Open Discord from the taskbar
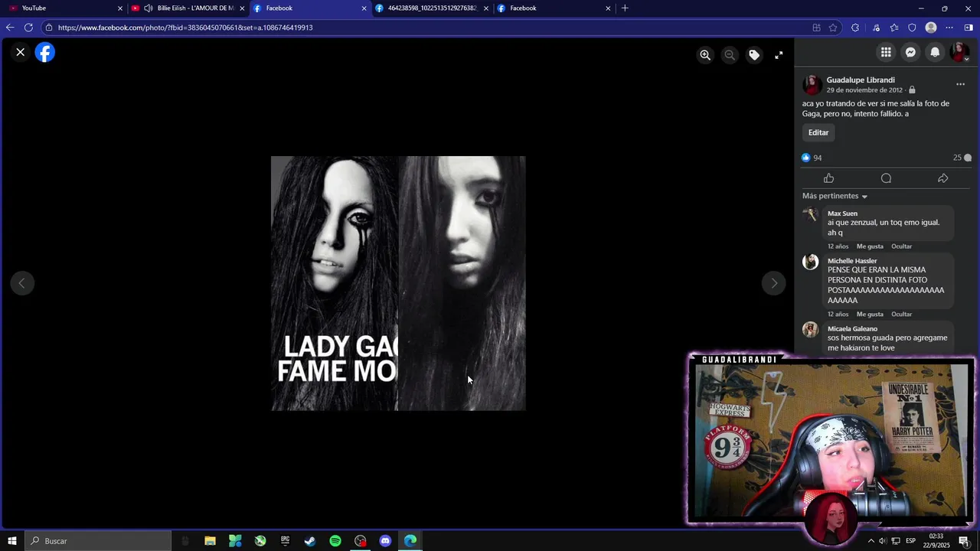980x551 pixels. pos(385,541)
